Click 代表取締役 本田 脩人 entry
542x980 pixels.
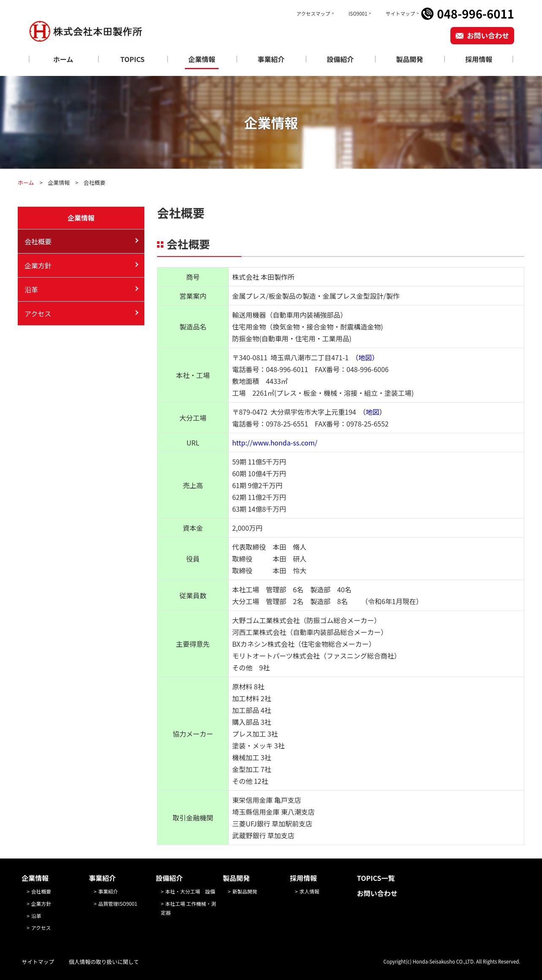[269, 547]
